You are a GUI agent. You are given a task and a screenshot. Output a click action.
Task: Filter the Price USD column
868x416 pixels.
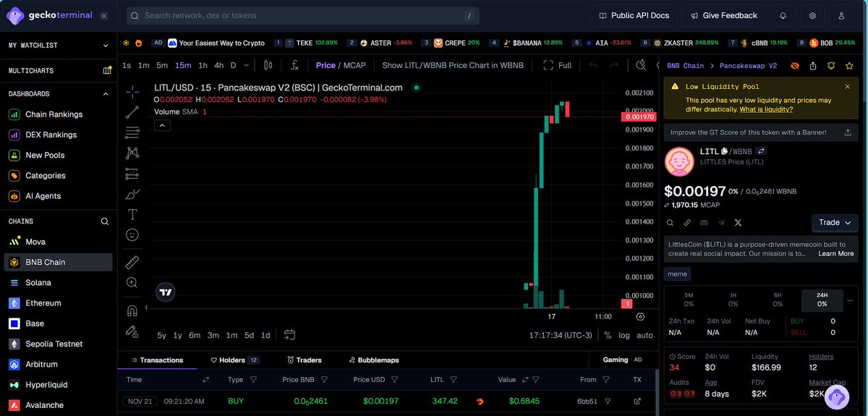pyautogui.click(x=396, y=380)
